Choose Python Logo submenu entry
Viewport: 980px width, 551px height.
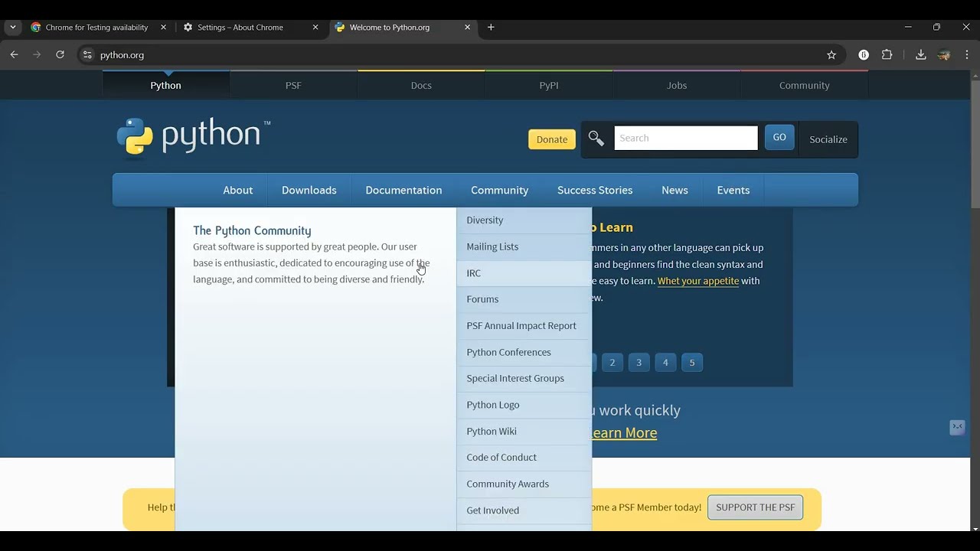524,405
